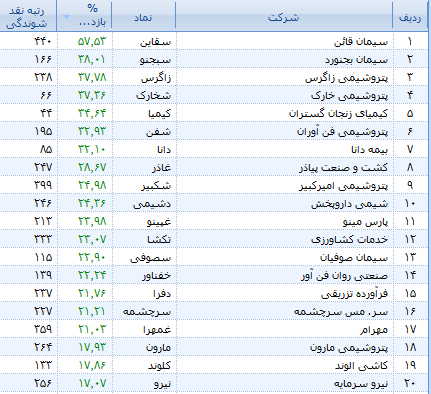Select company پارس مینو
Image resolution: width=431 pixels, height=394 pixels.
(366, 222)
